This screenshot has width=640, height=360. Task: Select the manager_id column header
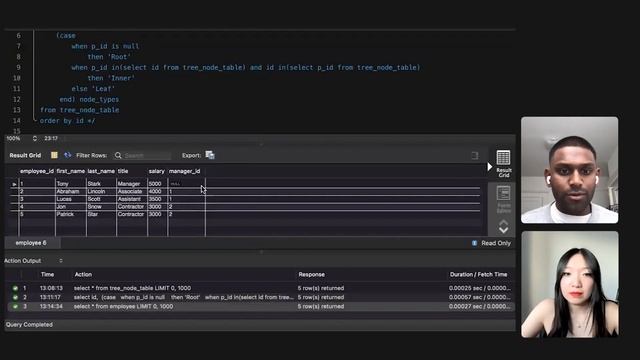pyautogui.click(x=184, y=171)
